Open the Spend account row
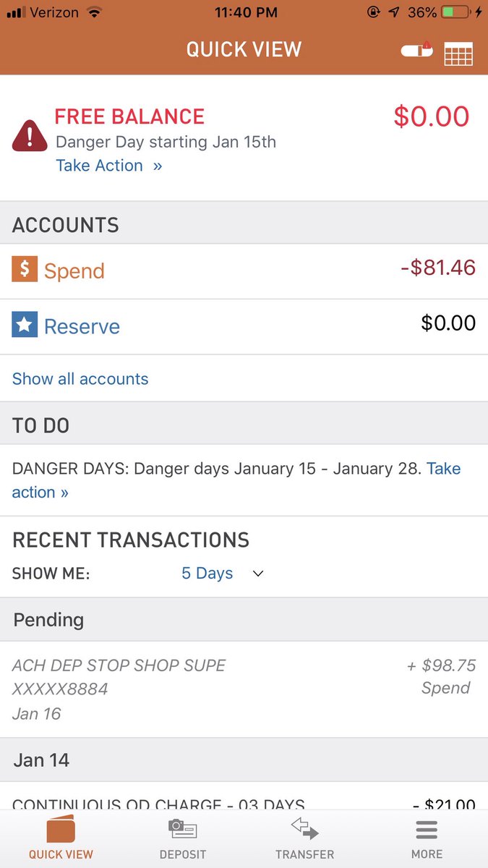Image resolution: width=488 pixels, height=868 pixels. [244, 271]
